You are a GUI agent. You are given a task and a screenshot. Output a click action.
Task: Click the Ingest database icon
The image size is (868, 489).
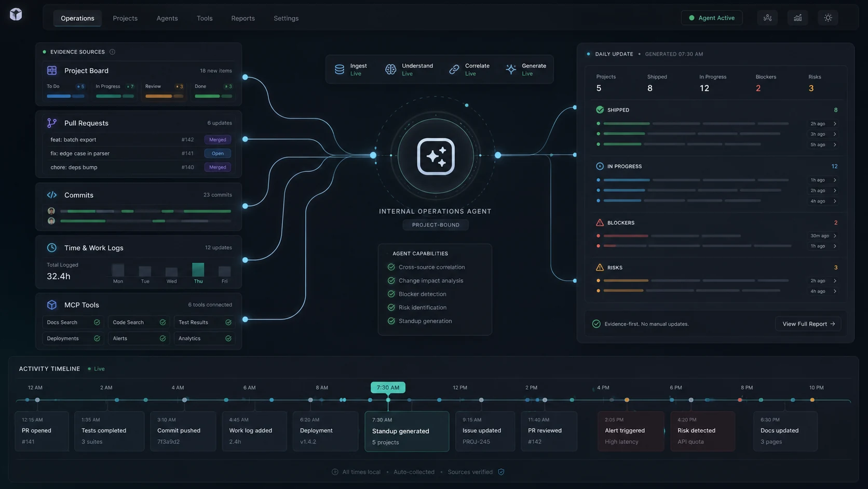click(x=340, y=69)
